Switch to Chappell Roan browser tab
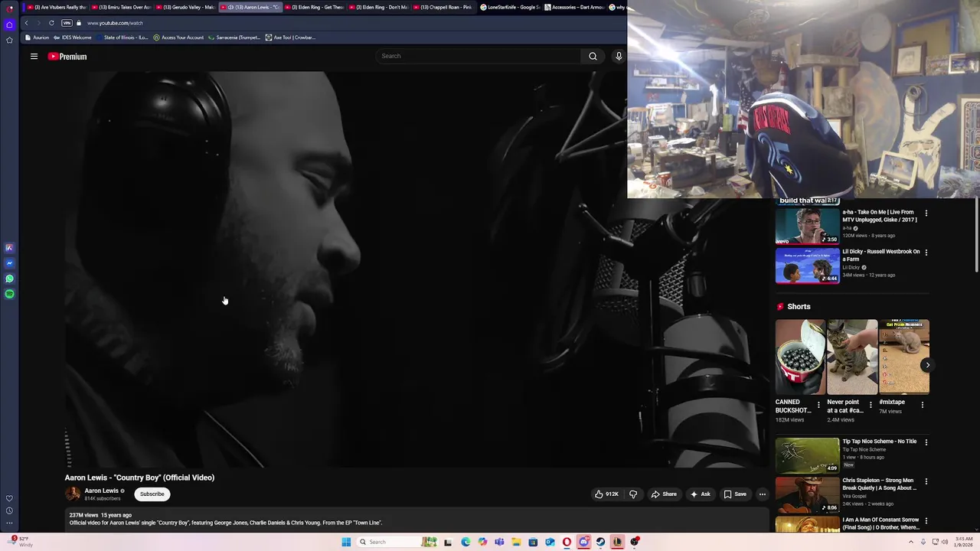Image resolution: width=980 pixels, height=551 pixels. pos(443,7)
